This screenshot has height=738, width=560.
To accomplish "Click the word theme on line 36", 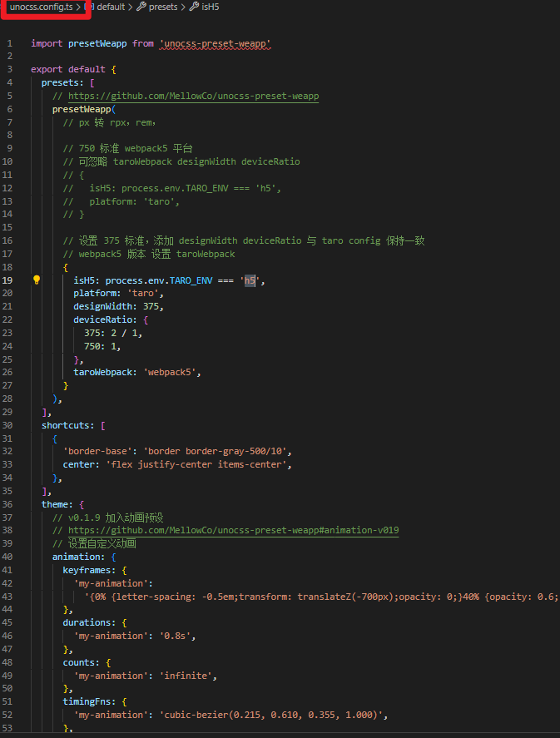I will (x=55, y=503).
